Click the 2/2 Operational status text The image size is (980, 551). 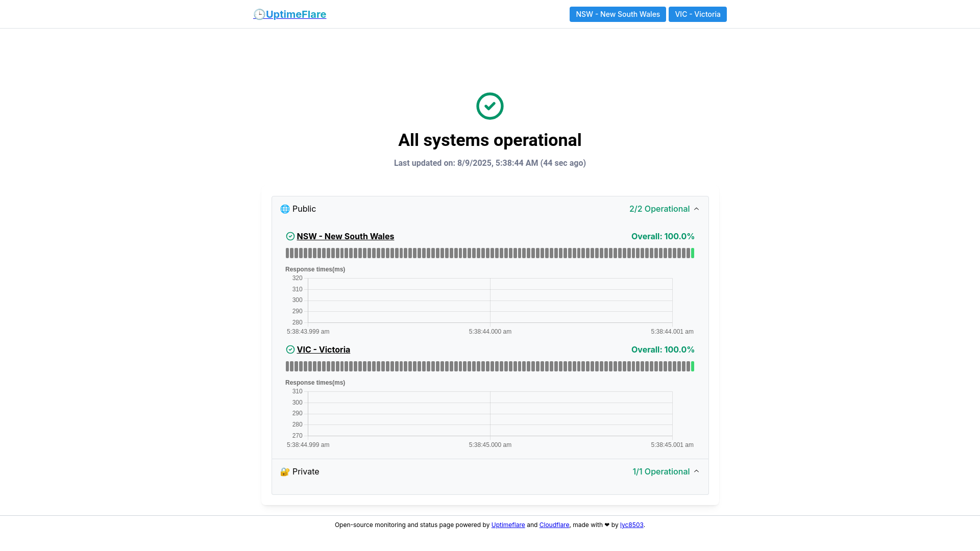(x=659, y=209)
